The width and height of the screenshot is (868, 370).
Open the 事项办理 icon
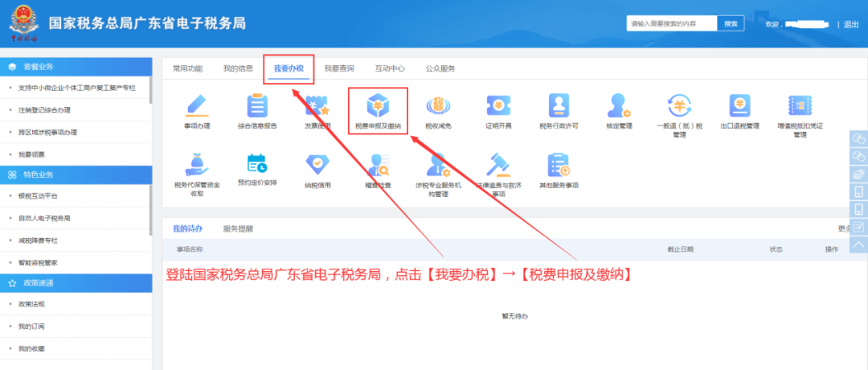197,105
